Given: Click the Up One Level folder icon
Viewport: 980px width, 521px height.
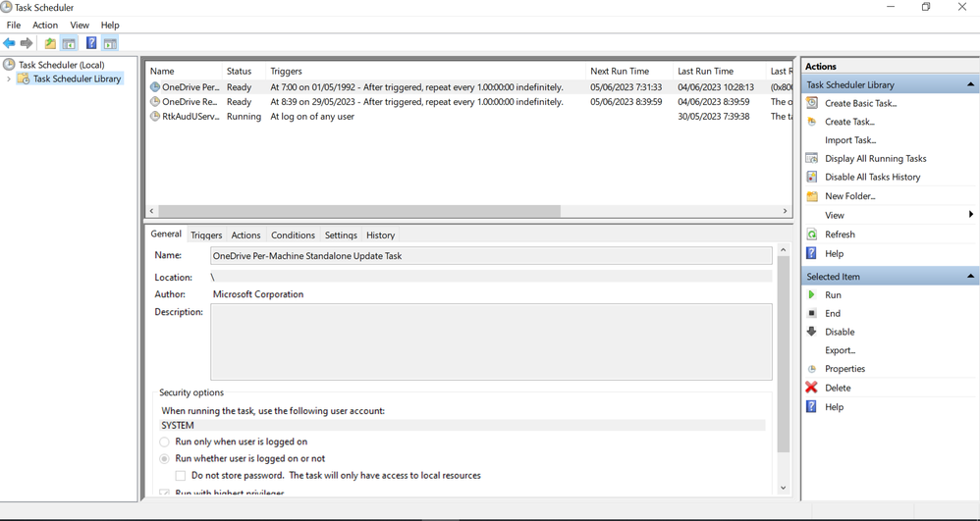Looking at the screenshot, I should (50, 43).
